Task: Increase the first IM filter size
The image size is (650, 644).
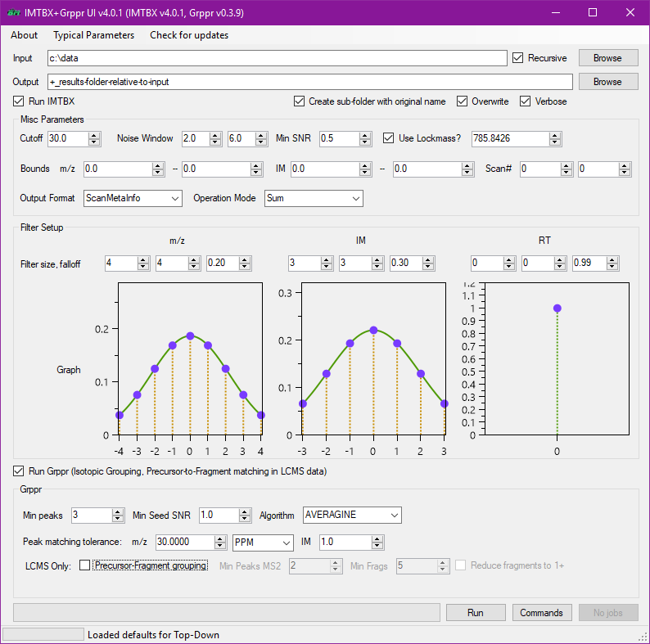Action: click(327, 259)
